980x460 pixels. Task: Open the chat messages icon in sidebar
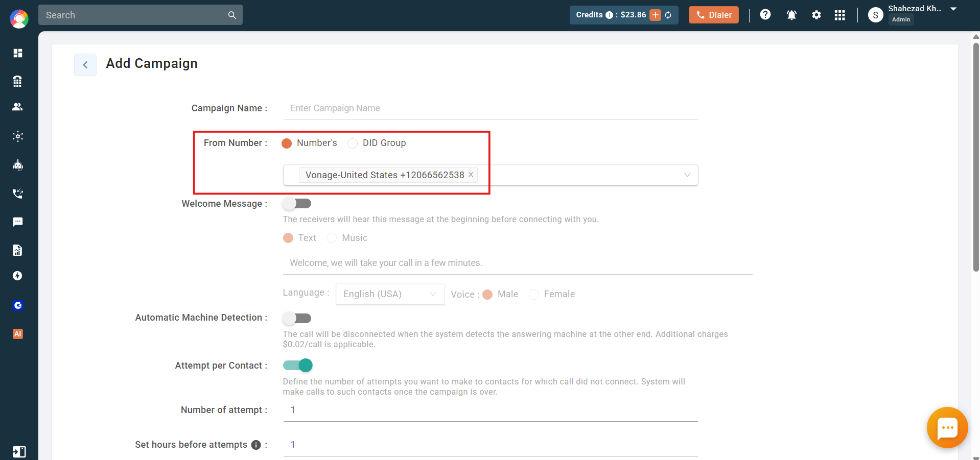18,222
